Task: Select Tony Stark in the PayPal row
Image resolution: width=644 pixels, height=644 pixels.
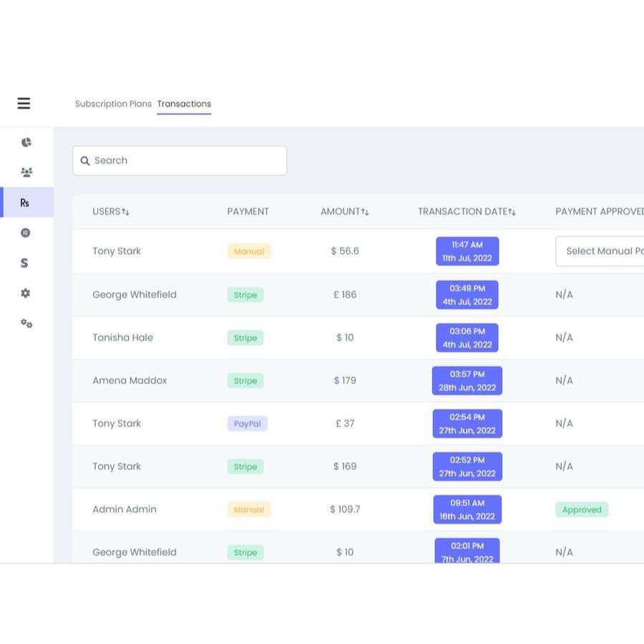Action: coord(117,424)
